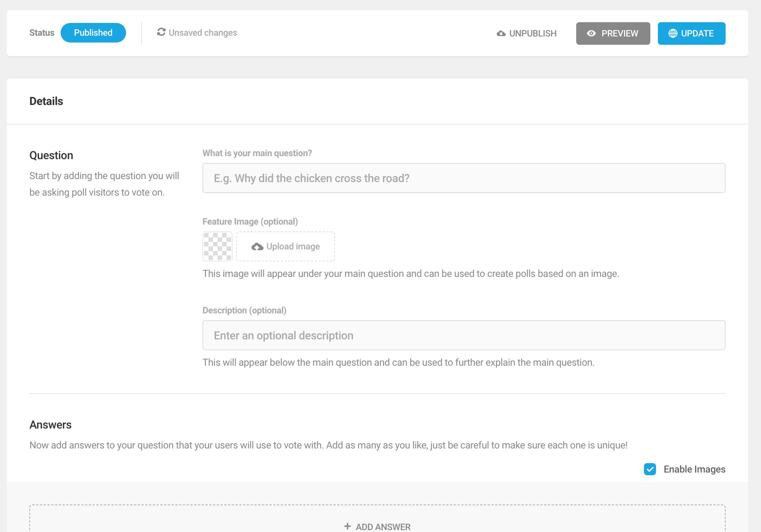Click the 'Status' label text
The height and width of the screenshot is (532, 761).
click(x=42, y=33)
